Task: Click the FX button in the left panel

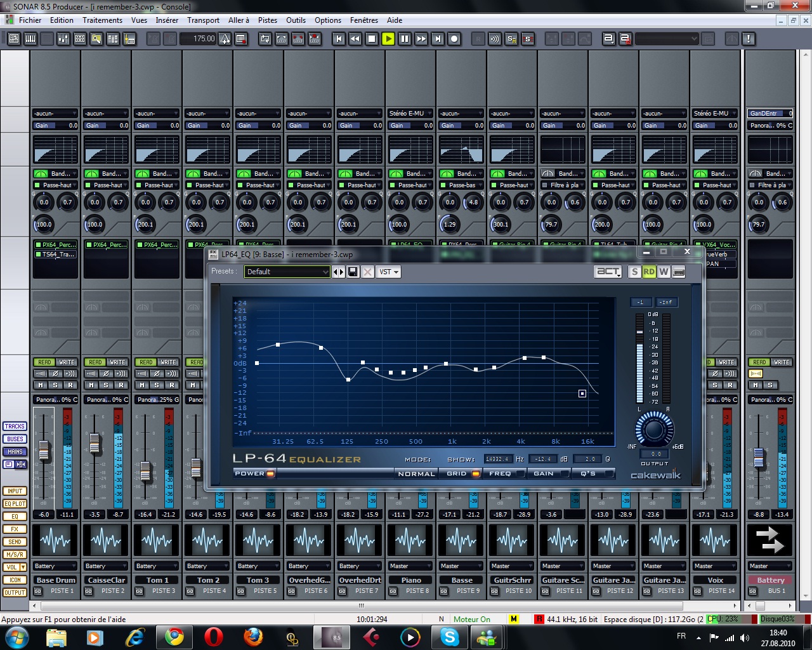Action: click(x=15, y=529)
